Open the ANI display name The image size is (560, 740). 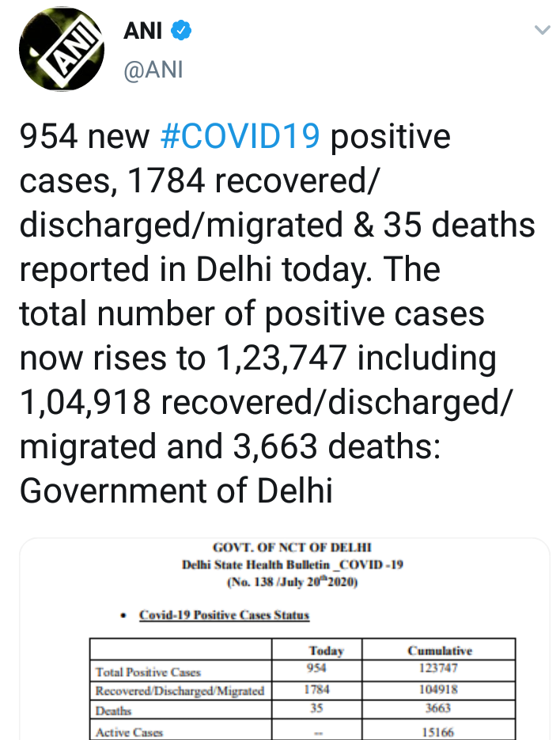click(x=143, y=32)
